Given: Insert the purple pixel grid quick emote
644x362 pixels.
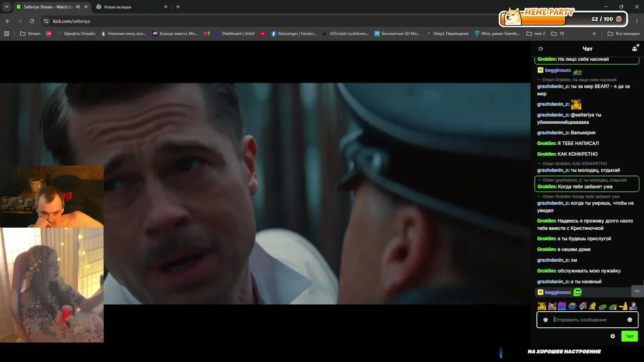Looking at the screenshot, I should [562, 306].
